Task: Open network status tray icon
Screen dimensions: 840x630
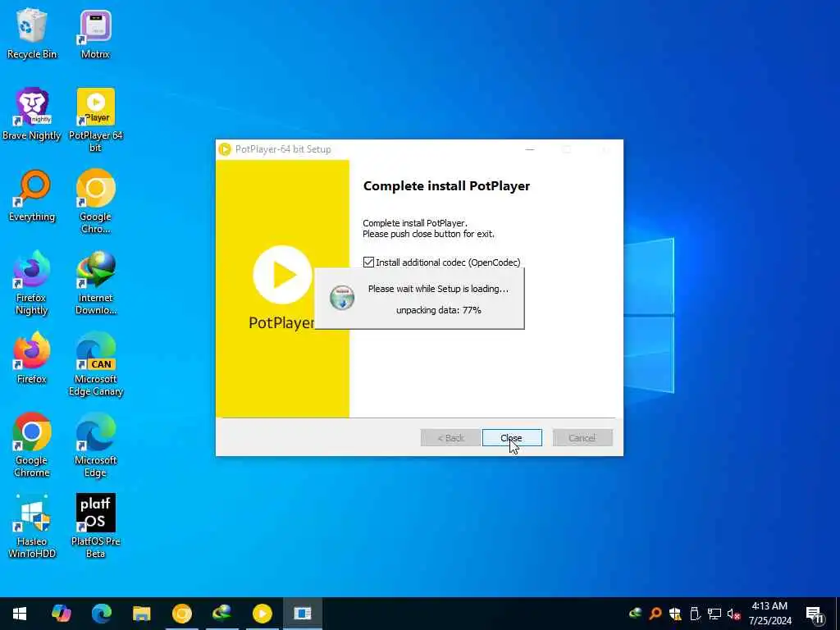Action: [714, 614]
